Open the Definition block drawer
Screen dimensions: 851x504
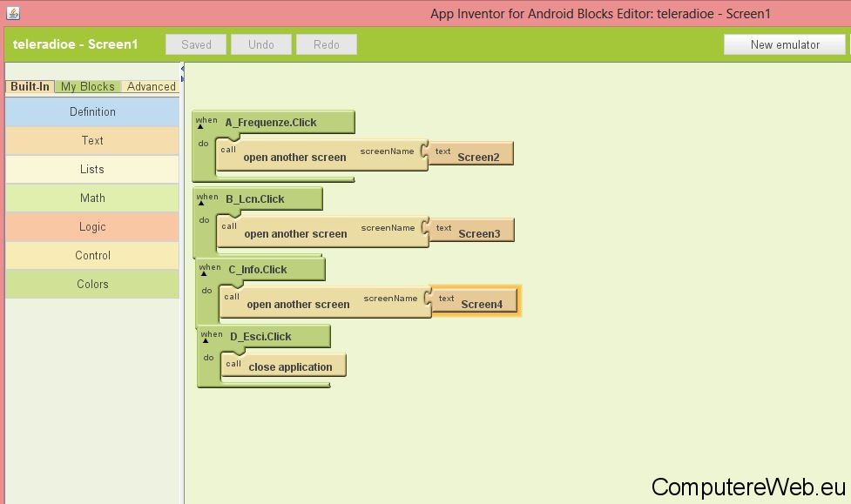point(92,111)
